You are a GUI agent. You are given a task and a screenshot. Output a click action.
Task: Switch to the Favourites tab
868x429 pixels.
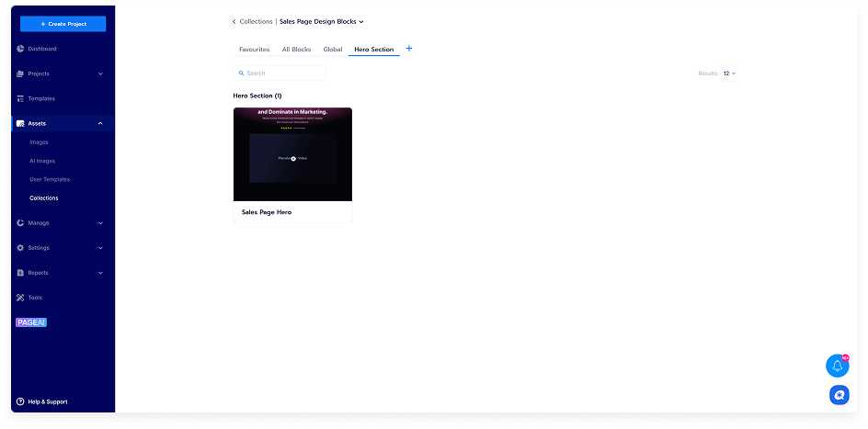[254, 50]
